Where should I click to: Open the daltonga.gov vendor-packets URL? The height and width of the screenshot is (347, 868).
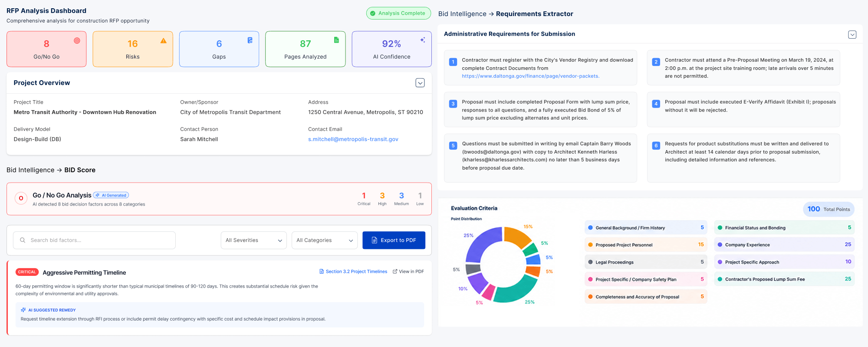530,76
